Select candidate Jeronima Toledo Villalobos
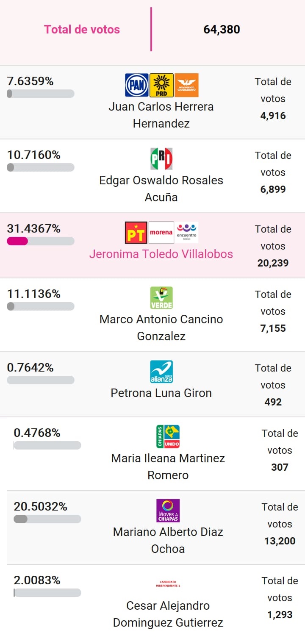 click(x=161, y=254)
